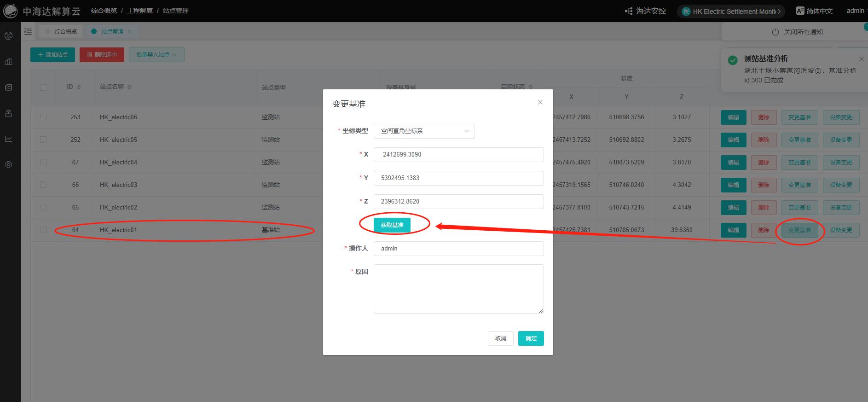
Task: Open the HK Electric Settlement project selector
Action: pyautogui.click(x=730, y=12)
